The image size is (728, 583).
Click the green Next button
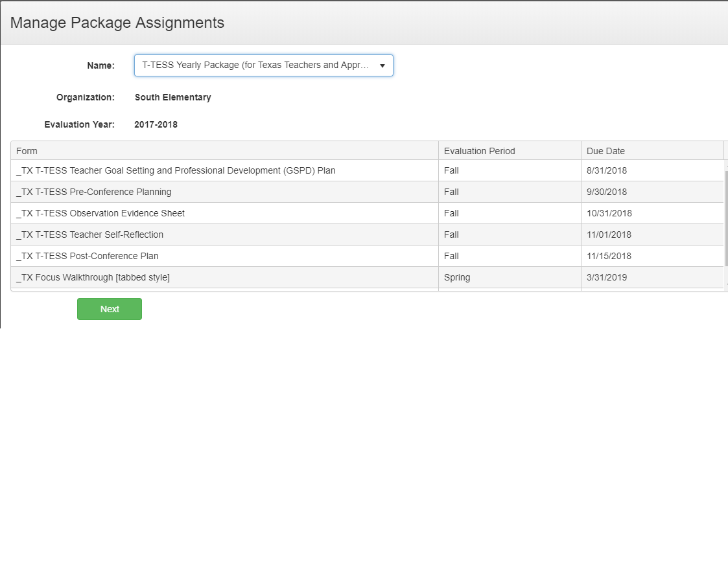pos(110,309)
